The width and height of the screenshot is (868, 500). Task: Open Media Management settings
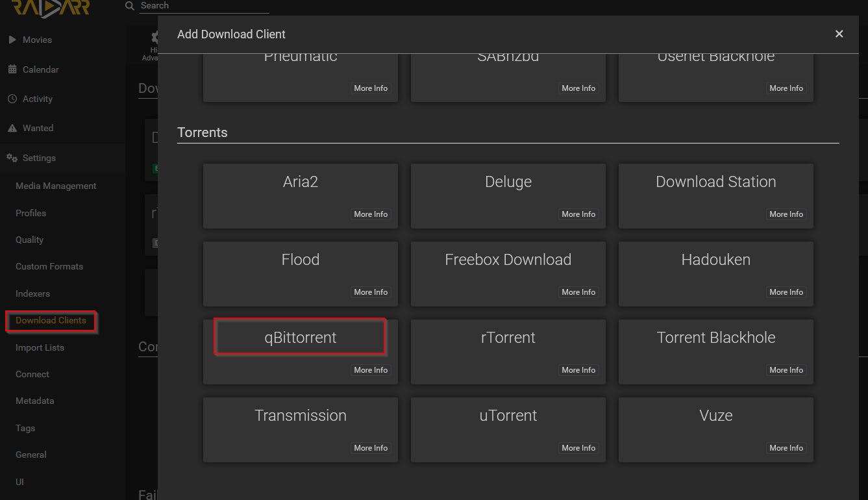point(56,186)
